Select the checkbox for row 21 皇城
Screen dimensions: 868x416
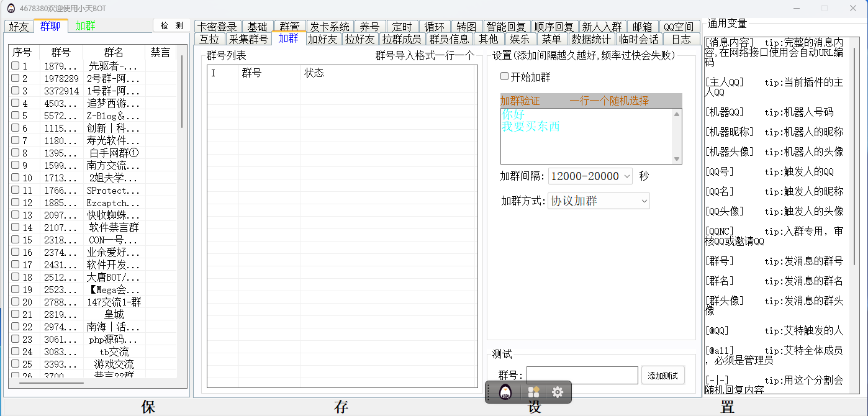pos(16,314)
